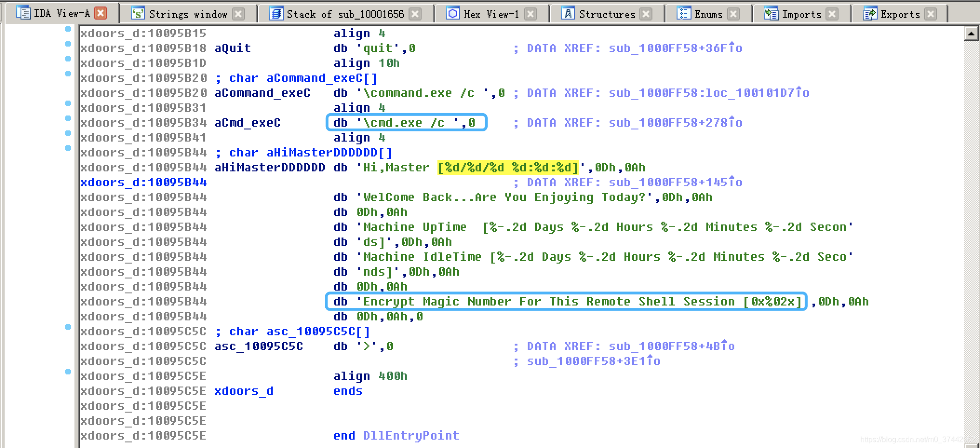Click the 'align 400h' directive
Screen dimensions: 980x448
point(370,376)
